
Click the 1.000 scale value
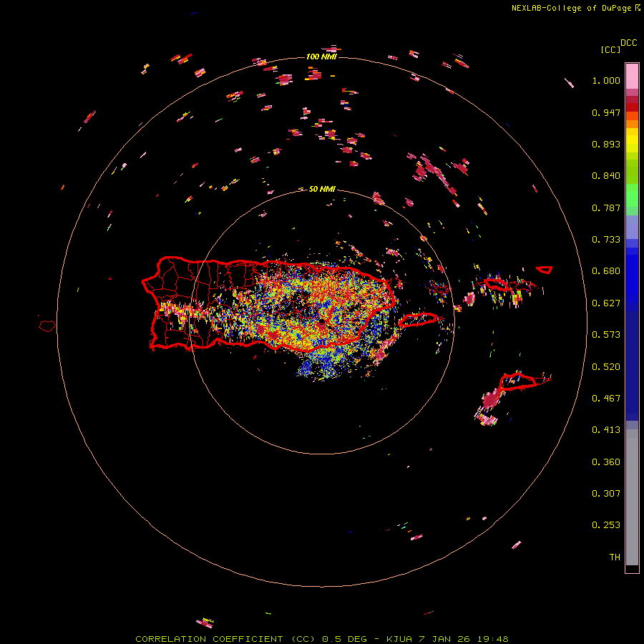pos(606,80)
